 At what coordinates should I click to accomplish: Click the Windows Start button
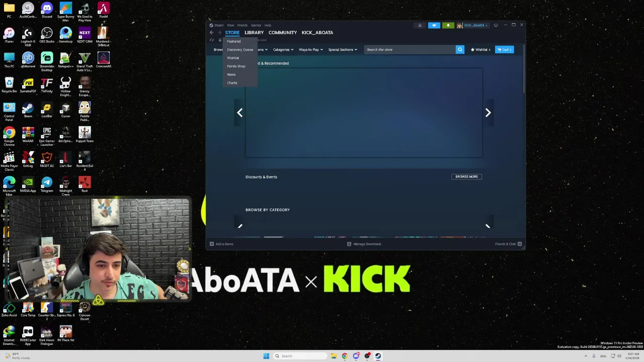(x=266, y=356)
